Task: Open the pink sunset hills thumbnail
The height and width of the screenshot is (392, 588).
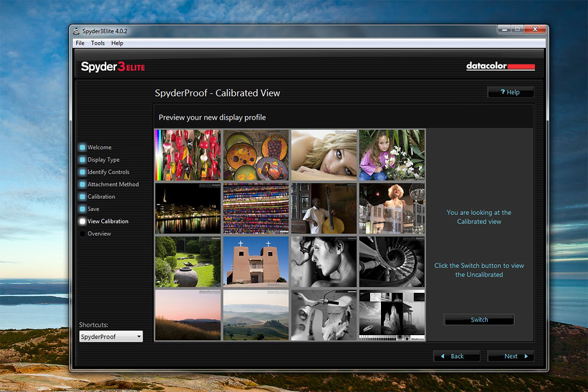Action: 188,315
